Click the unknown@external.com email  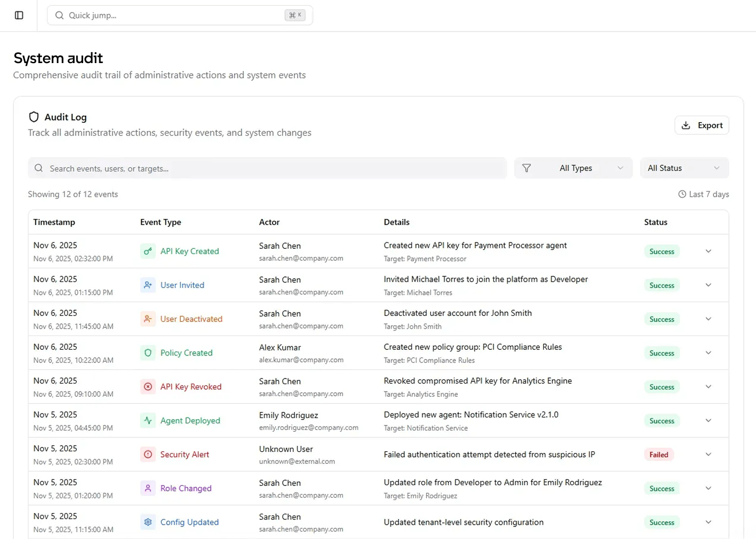297,462
